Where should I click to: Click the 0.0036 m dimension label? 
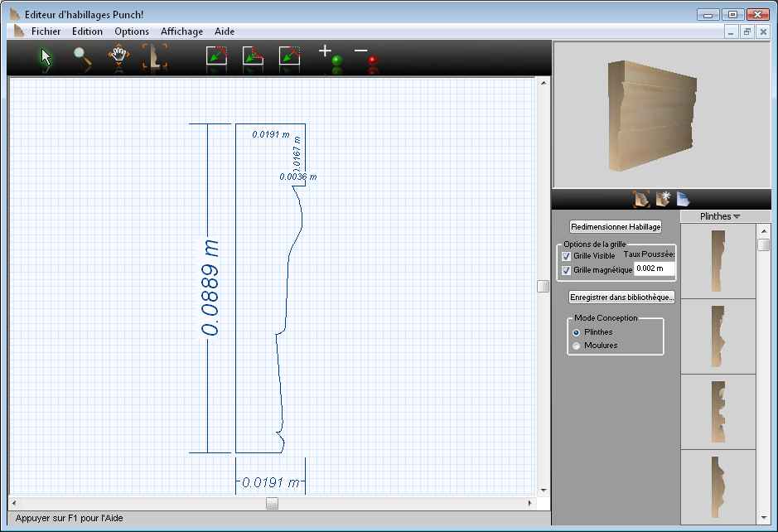click(x=297, y=177)
